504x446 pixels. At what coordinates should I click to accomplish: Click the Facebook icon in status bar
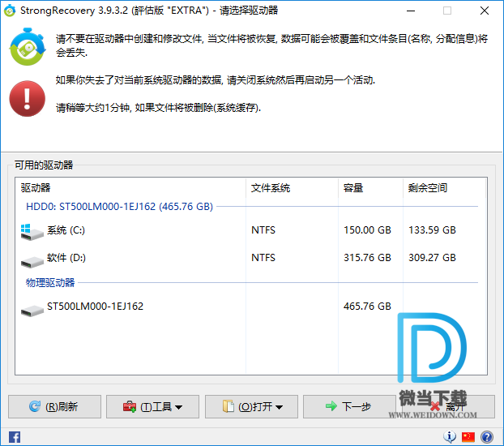click(x=15, y=437)
